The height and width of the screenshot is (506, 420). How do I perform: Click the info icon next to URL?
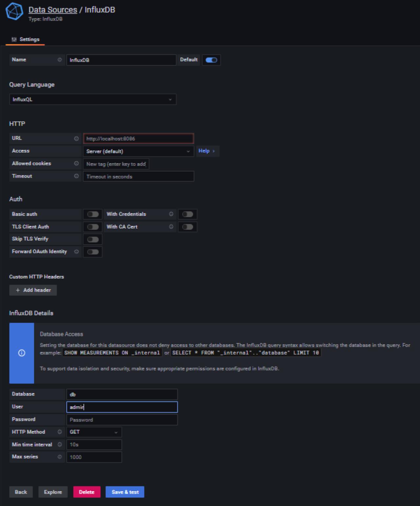(x=76, y=138)
